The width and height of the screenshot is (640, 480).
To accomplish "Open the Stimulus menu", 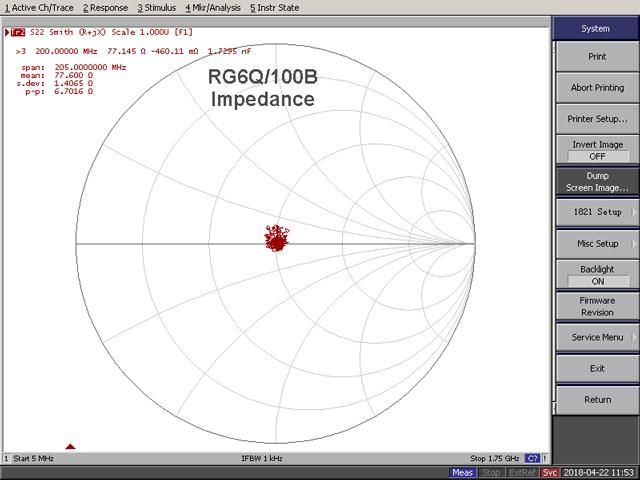I will (157, 7).
